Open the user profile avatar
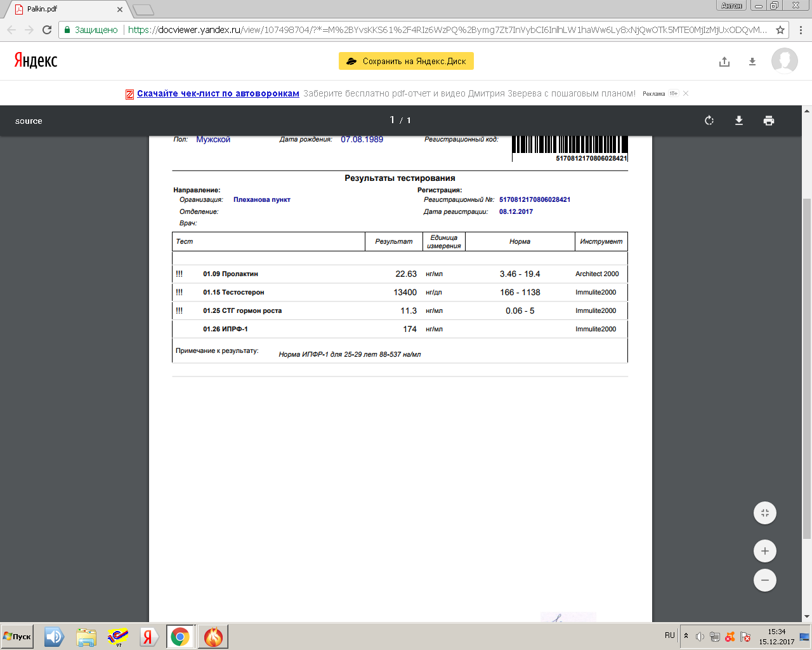This screenshot has width=812, height=650. pos(785,61)
